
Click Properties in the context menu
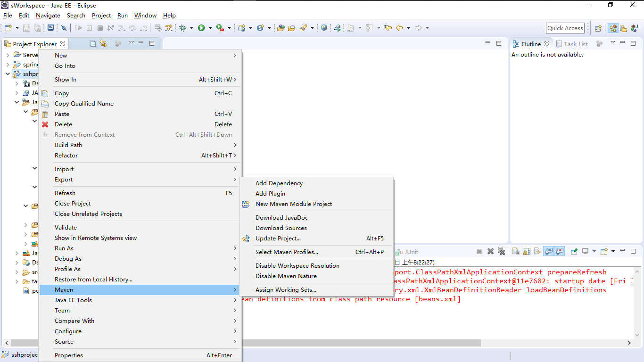(x=140, y=355)
